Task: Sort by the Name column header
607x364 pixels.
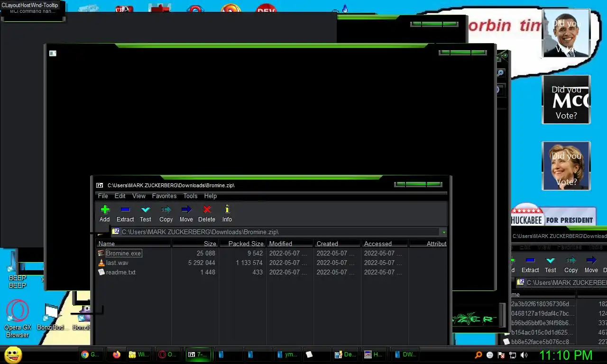Action: point(133,244)
